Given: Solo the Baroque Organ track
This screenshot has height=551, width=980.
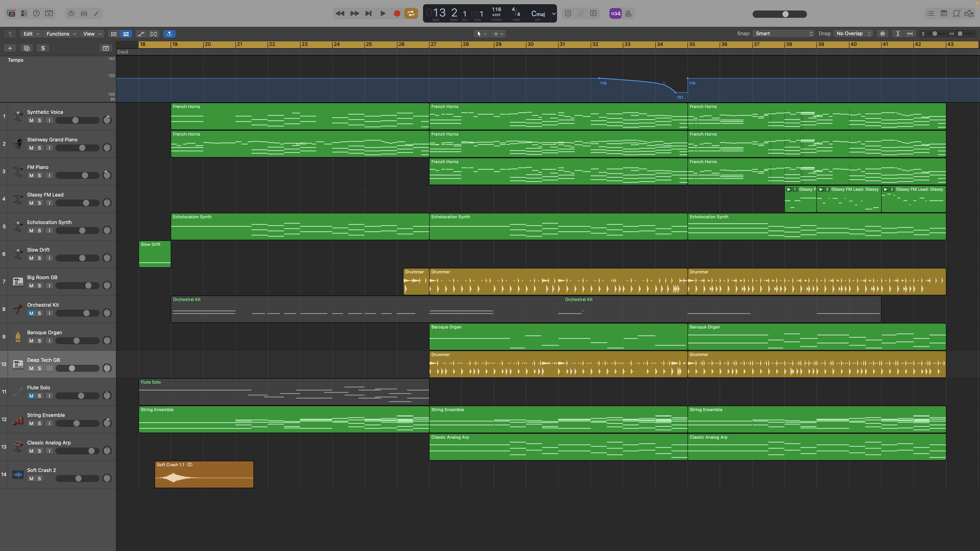Looking at the screenshot, I should tap(39, 341).
